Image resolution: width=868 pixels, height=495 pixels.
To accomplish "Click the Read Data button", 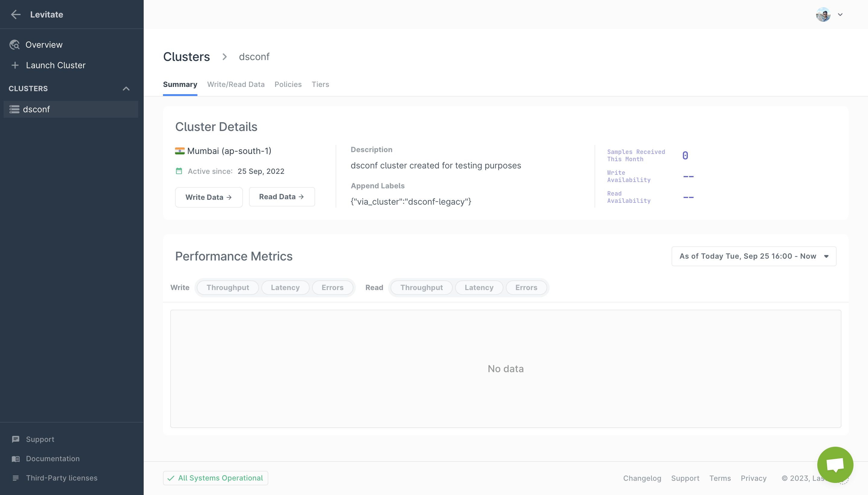I will click(x=281, y=197).
